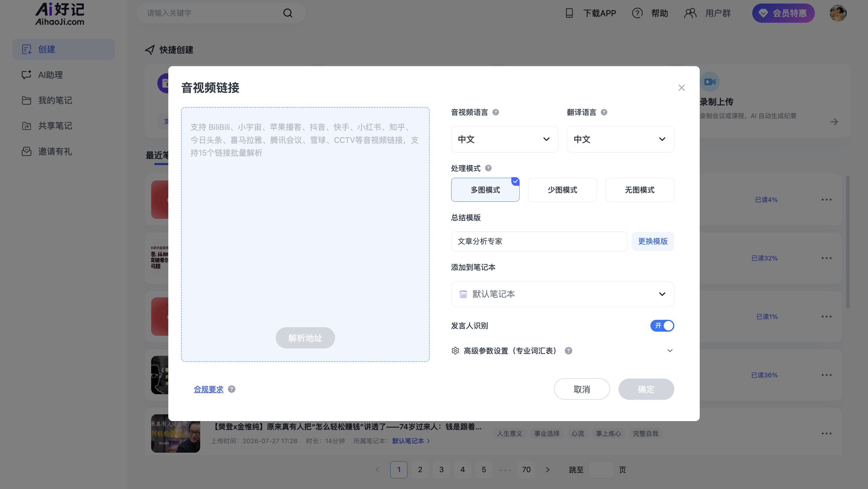This screenshot has height=489, width=868.
Task: Click the help icon beside 高级参数设置
Action: pyautogui.click(x=568, y=351)
